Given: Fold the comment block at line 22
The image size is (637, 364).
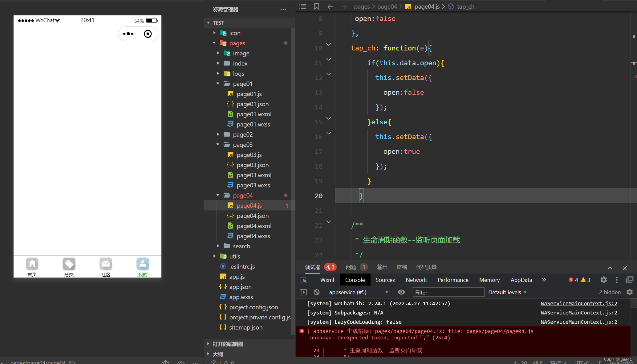Looking at the screenshot, I should [x=329, y=222].
